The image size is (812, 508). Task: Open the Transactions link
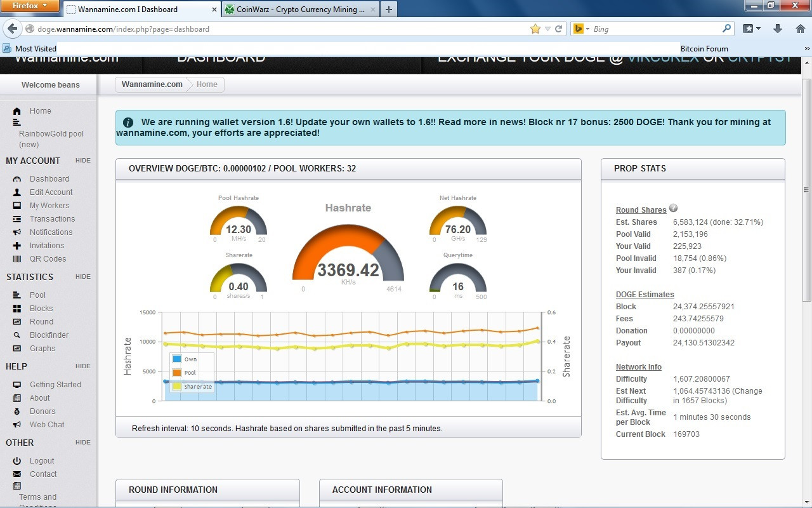click(x=53, y=219)
